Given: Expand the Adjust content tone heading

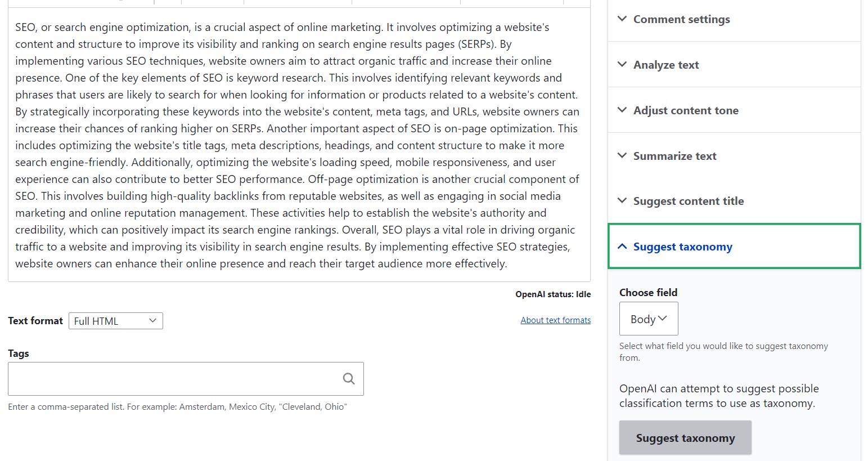Looking at the screenshot, I should pos(686,110).
